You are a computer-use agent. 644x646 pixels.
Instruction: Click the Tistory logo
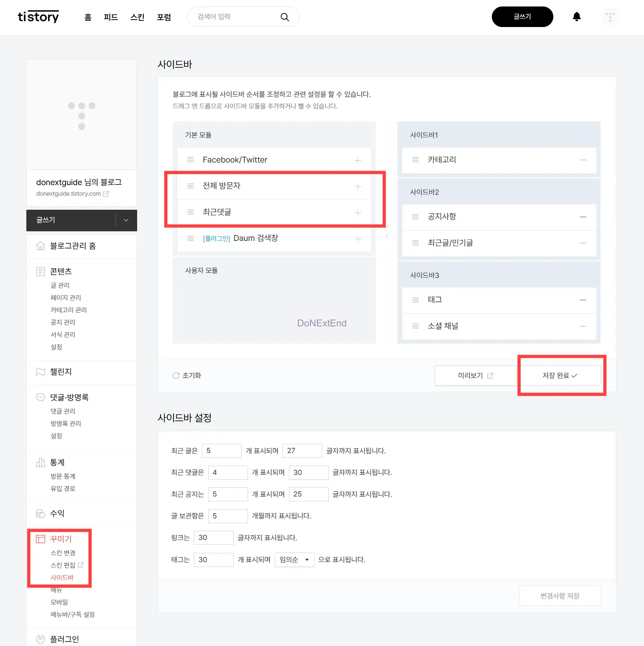coord(38,16)
